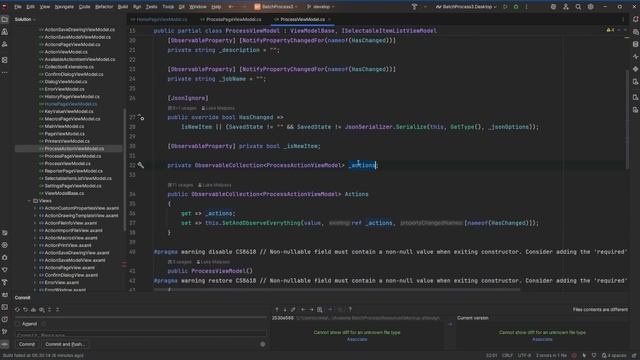Click Associate link under Current version
Image resolution: width=640 pixels, height=360 pixels.
coord(542,339)
